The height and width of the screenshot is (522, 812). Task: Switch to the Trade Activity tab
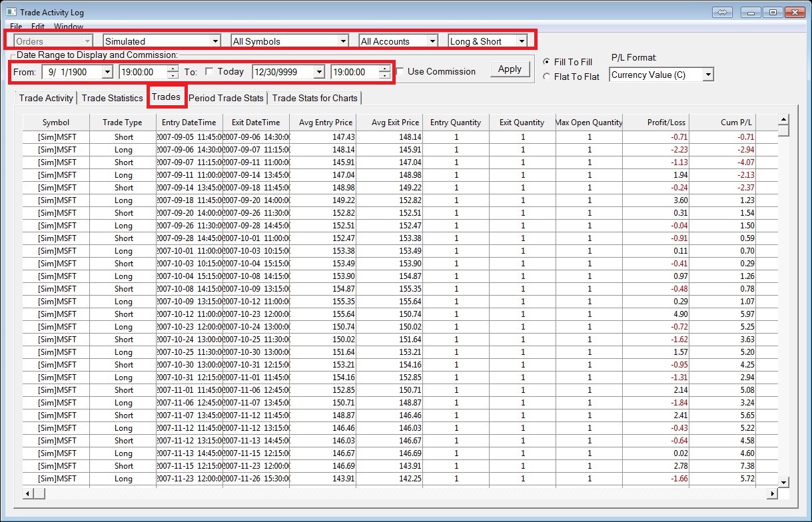46,98
